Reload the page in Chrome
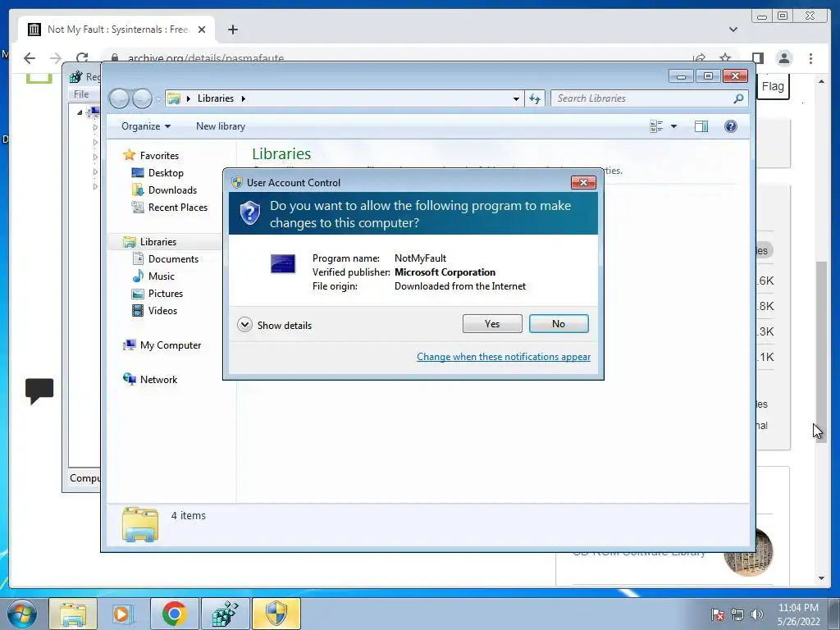The image size is (840, 630). point(82,58)
